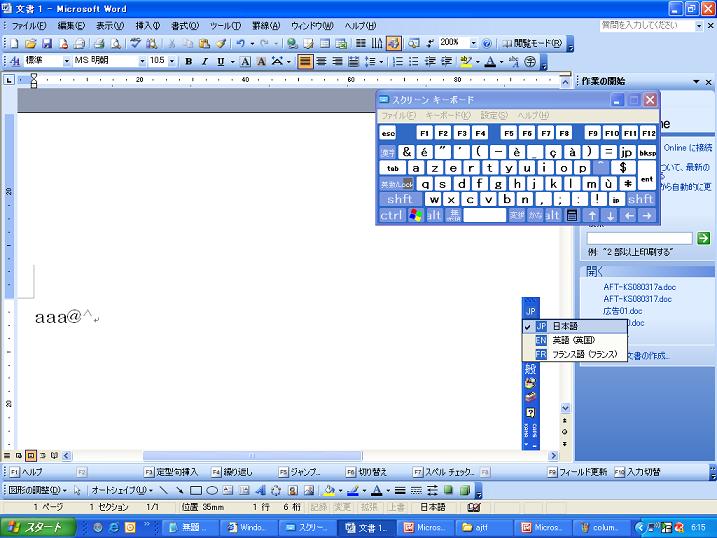The height and width of the screenshot is (538, 717).
Task: Use the format painter brush
Action: 221,43
